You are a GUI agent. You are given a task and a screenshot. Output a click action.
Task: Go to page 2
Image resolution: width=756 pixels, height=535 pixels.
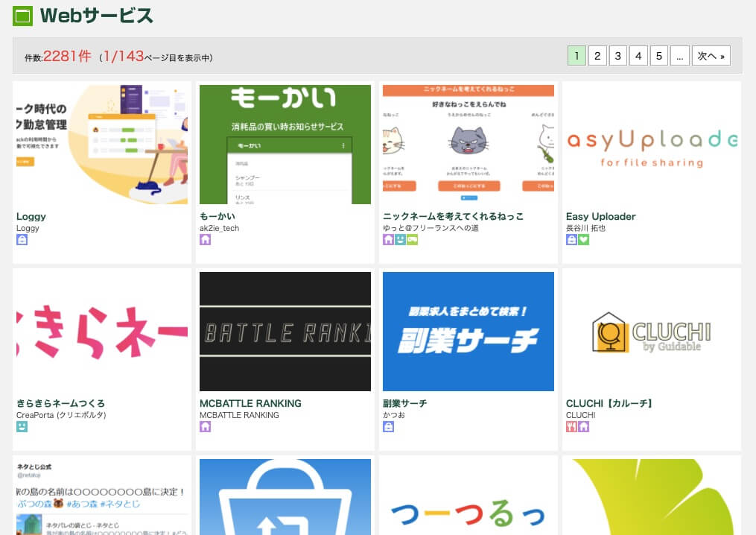click(x=597, y=56)
